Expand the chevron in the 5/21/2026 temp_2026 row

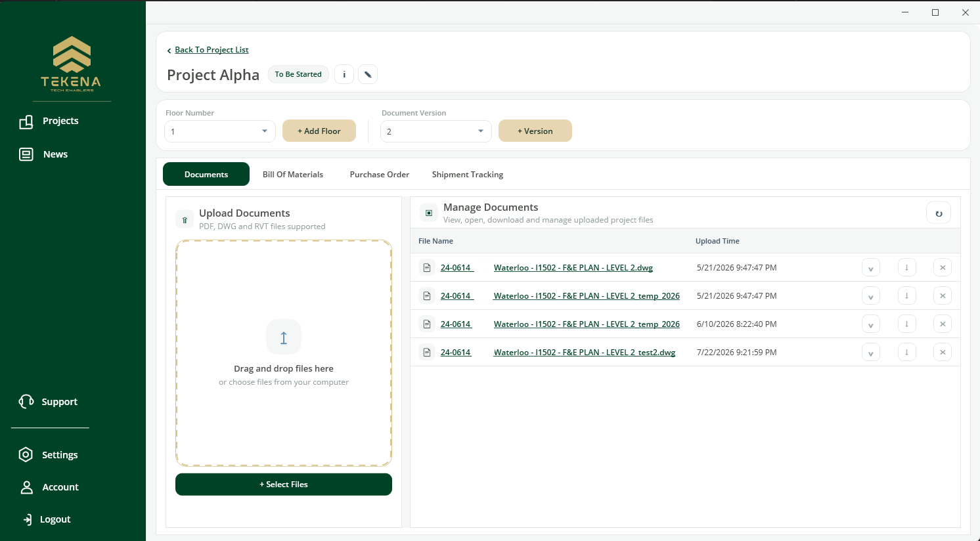pos(871,296)
